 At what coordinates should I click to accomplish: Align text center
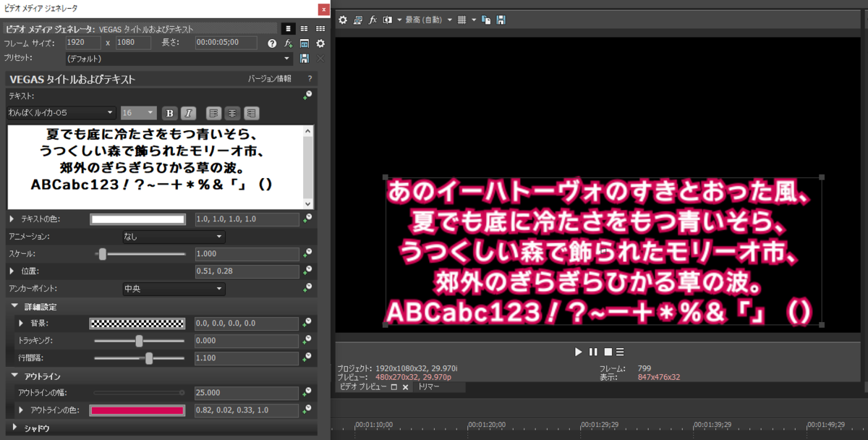(232, 113)
